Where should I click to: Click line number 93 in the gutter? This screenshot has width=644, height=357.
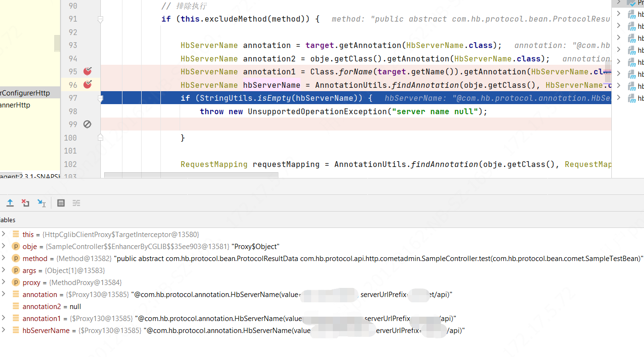tap(73, 45)
